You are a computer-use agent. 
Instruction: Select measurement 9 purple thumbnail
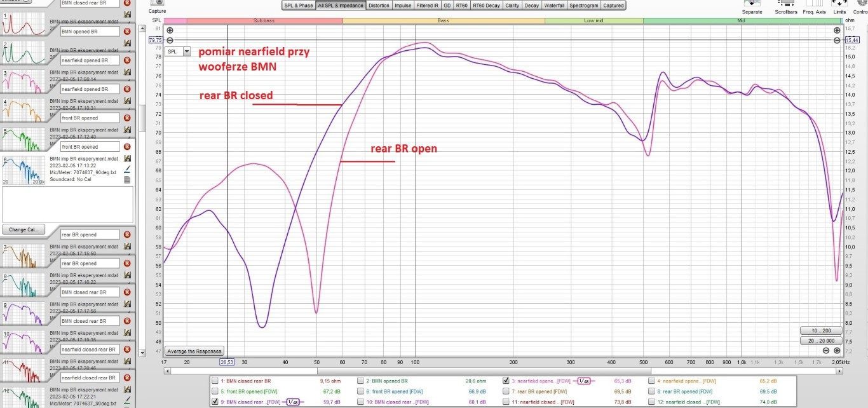[24, 314]
